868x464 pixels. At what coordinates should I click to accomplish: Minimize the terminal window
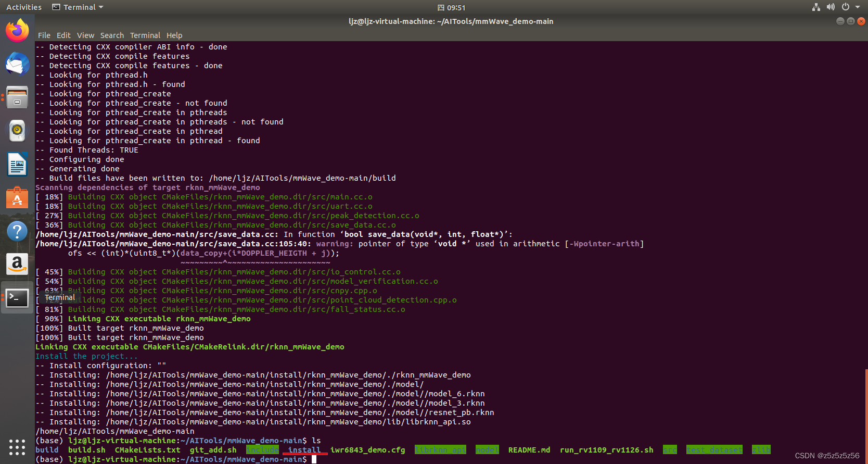coord(840,21)
